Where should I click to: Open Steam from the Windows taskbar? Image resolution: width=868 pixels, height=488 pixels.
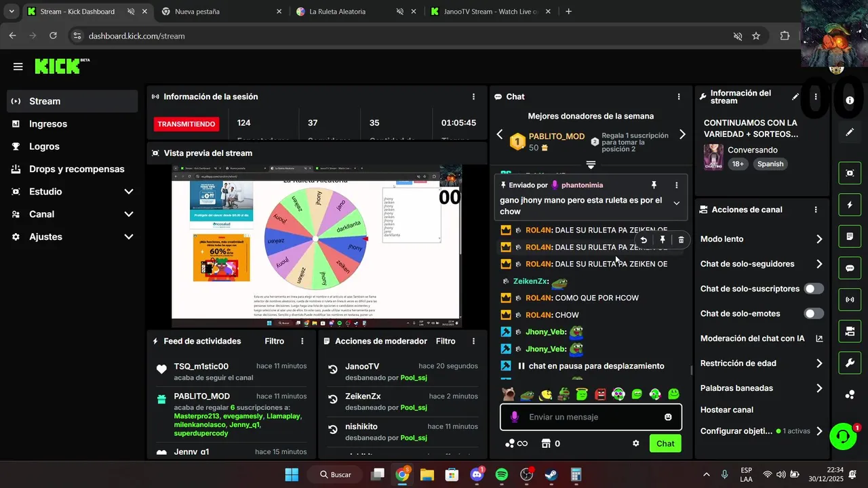[x=551, y=474]
